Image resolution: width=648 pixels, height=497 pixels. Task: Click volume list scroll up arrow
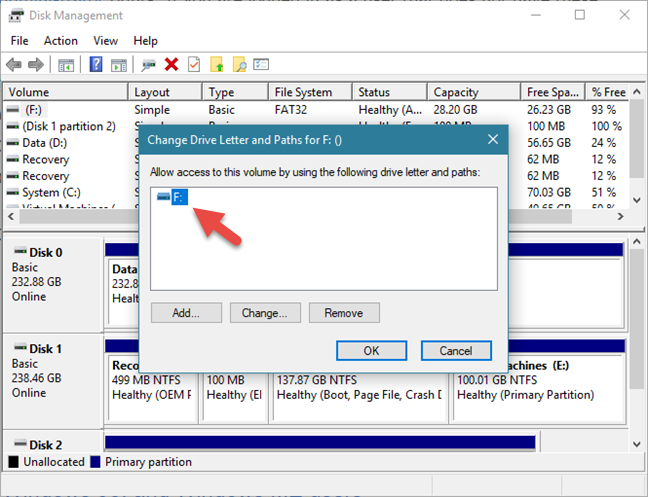click(x=637, y=92)
